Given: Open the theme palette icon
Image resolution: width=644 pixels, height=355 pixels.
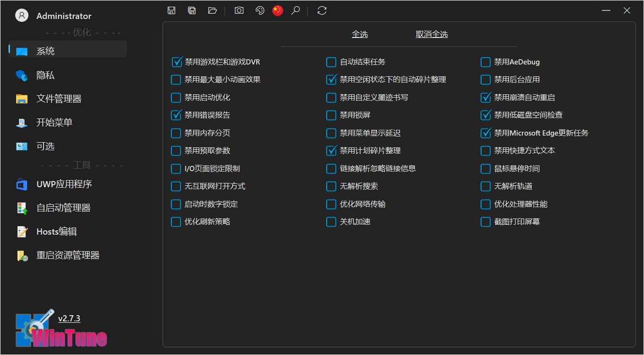Looking at the screenshot, I should point(259,10).
